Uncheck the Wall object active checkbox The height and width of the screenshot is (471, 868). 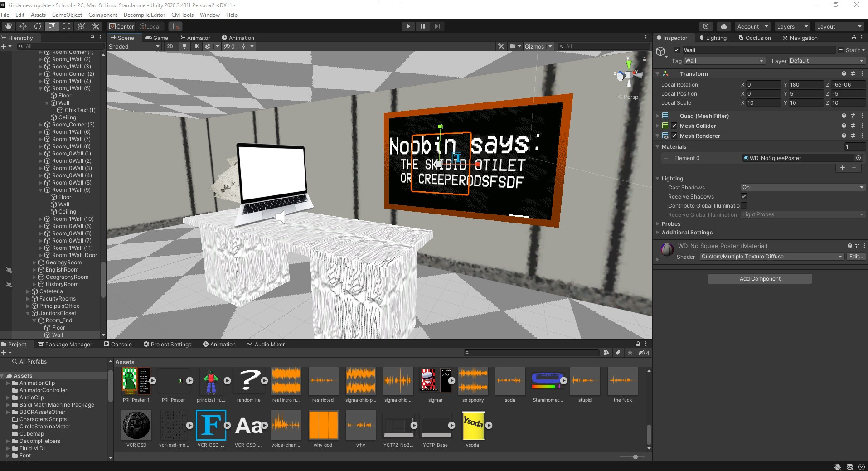[x=676, y=50]
